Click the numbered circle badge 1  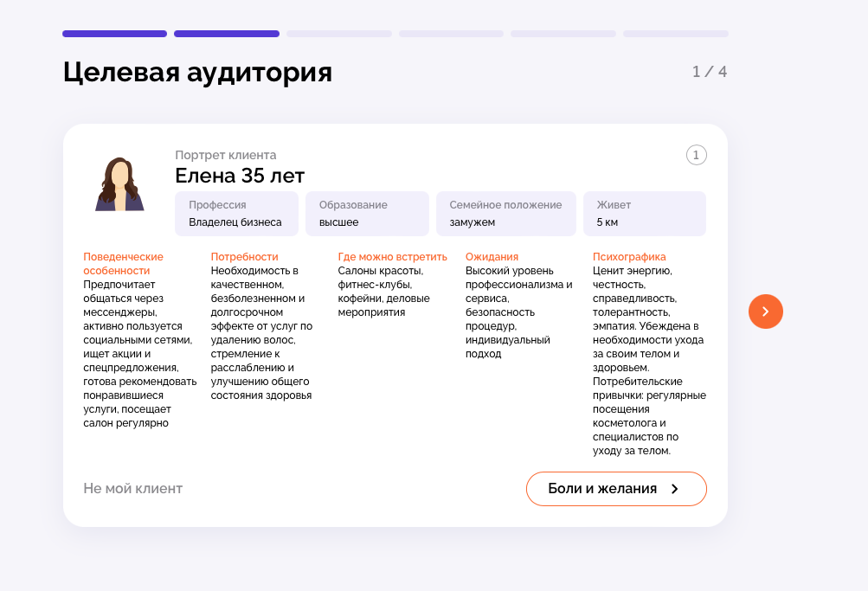pyautogui.click(x=697, y=155)
